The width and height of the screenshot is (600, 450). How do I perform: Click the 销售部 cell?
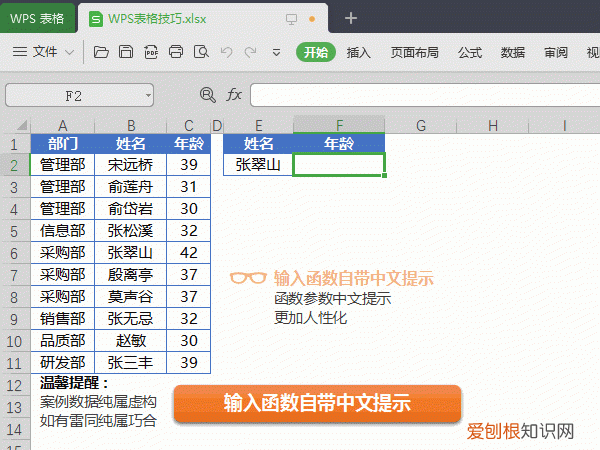tap(63, 319)
